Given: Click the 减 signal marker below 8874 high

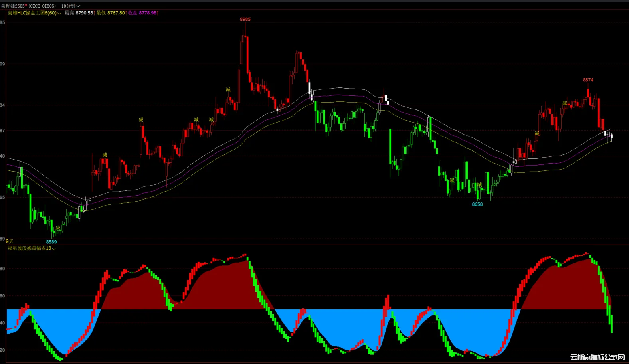Looking at the screenshot, I should [x=565, y=103].
